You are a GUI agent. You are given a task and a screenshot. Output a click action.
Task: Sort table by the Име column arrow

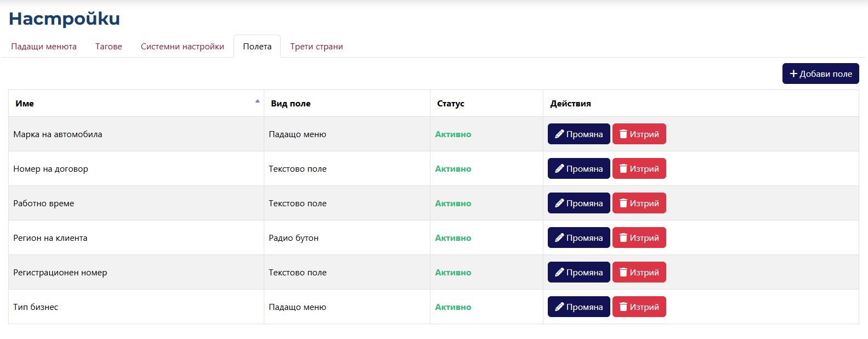(x=257, y=101)
